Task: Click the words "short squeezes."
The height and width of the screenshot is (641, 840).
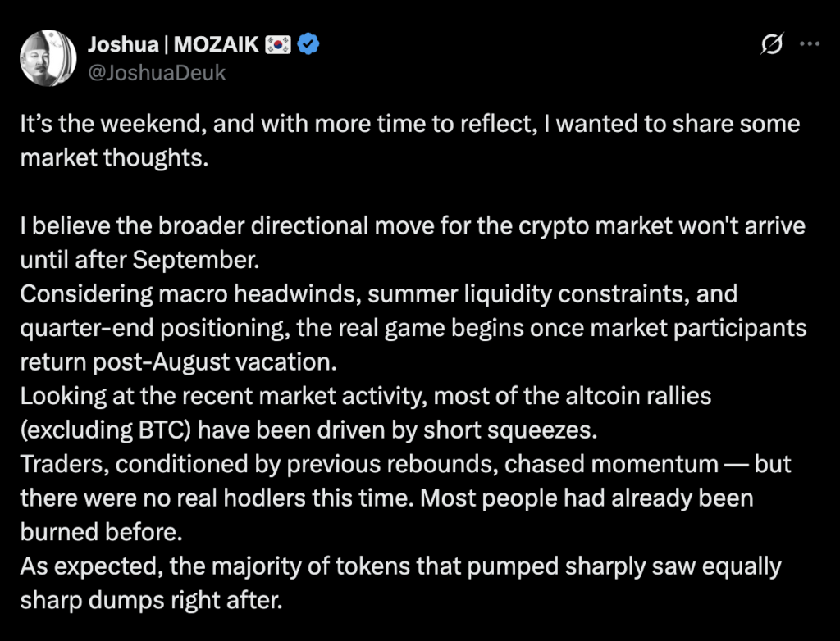Action: pyautogui.click(x=510, y=430)
